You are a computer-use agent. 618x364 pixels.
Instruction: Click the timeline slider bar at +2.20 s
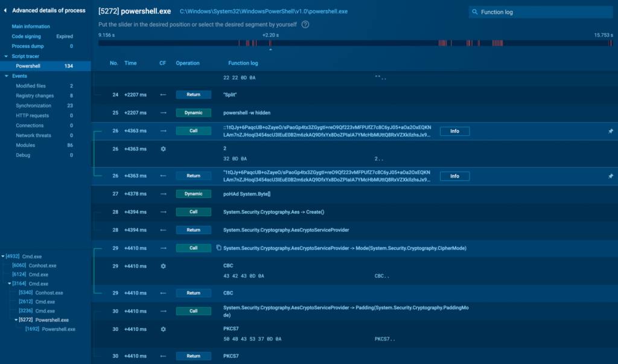click(x=270, y=43)
